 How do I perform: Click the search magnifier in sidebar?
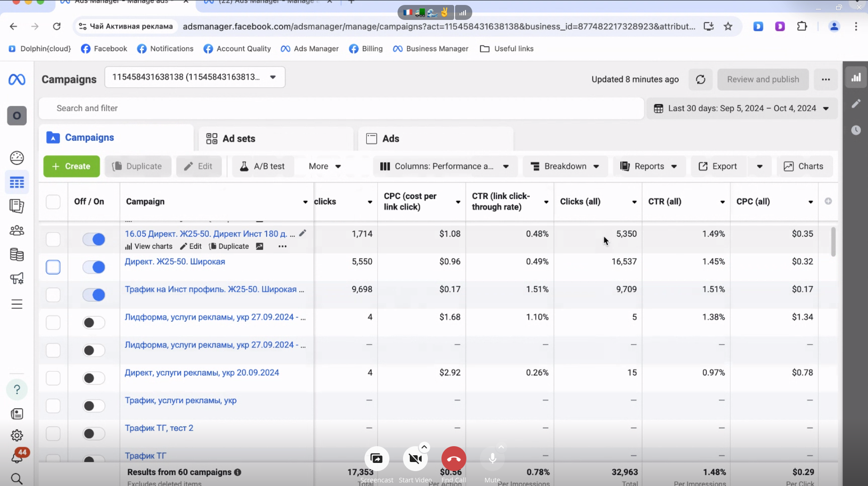17,478
